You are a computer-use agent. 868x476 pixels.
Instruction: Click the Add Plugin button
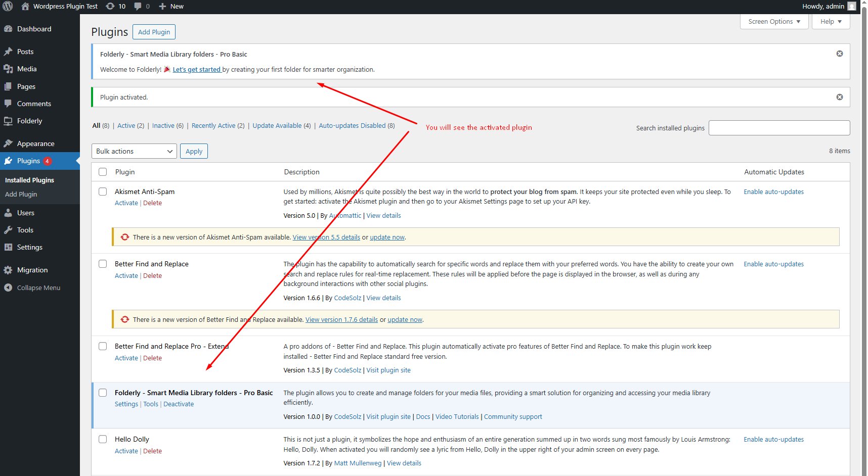coord(154,32)
